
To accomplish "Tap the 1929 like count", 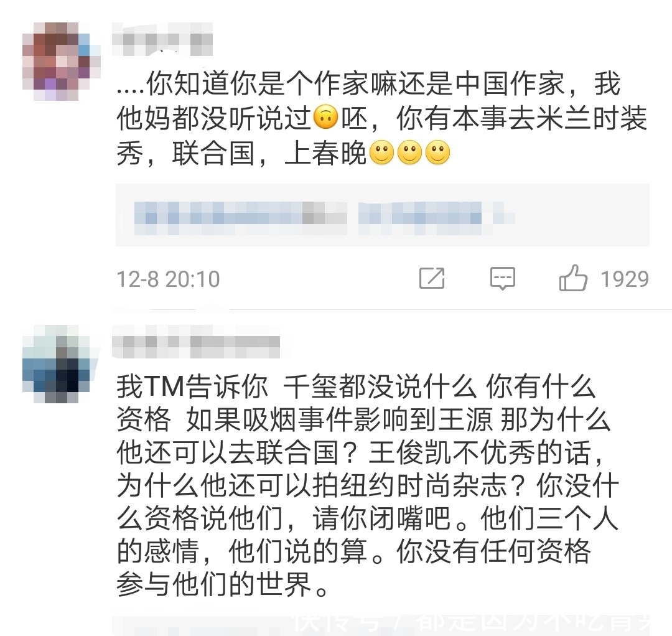I will pyautogui.click(x=625, y=279).
